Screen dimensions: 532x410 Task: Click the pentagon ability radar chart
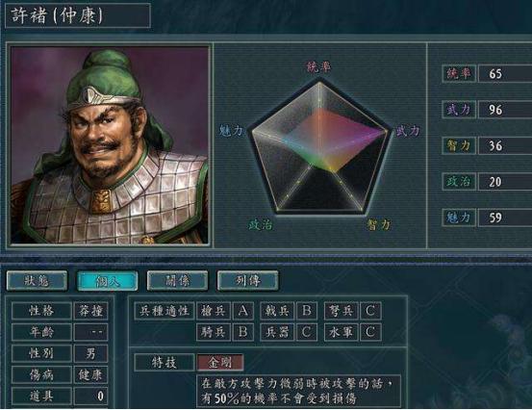pos(319,146)
